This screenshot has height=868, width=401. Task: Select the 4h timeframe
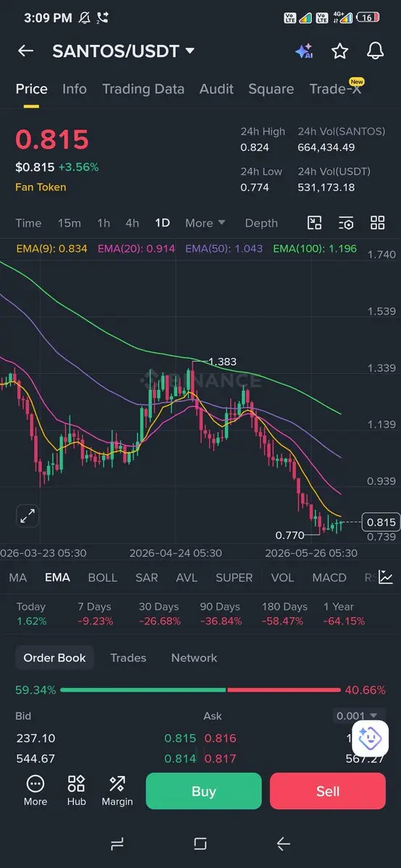point(132,223)
